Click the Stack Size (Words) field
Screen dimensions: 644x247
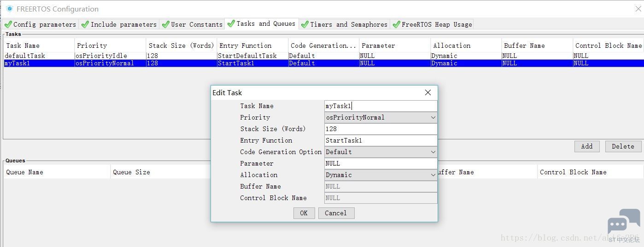[x=381, y=129]
